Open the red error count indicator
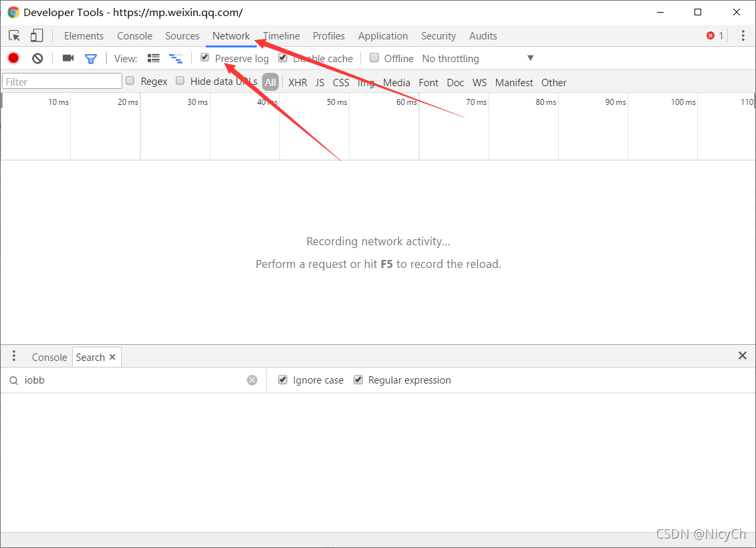Screen dimensions: 756x548 pyautogui.click(x=715, y=35)
